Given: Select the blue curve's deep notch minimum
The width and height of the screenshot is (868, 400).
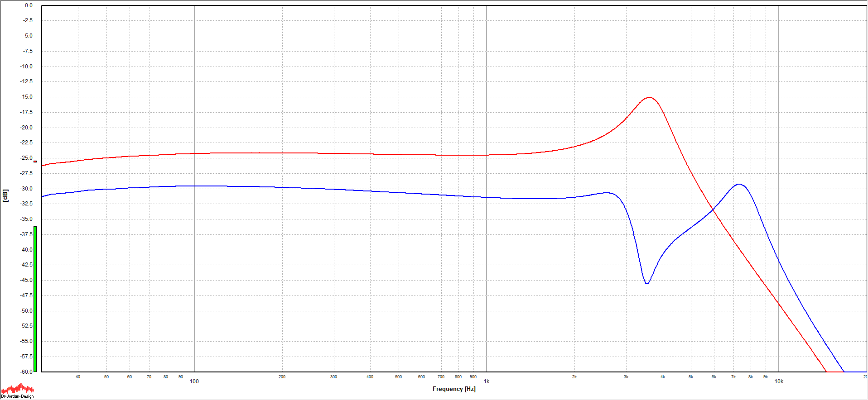Looking at the screenshot, I should tap(647, 283).
